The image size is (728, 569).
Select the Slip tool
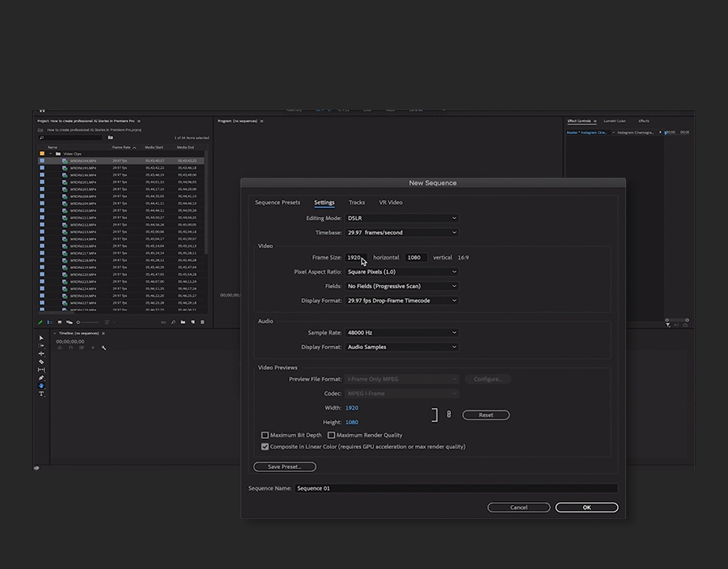pyautogui.click(x=41, y=369)
